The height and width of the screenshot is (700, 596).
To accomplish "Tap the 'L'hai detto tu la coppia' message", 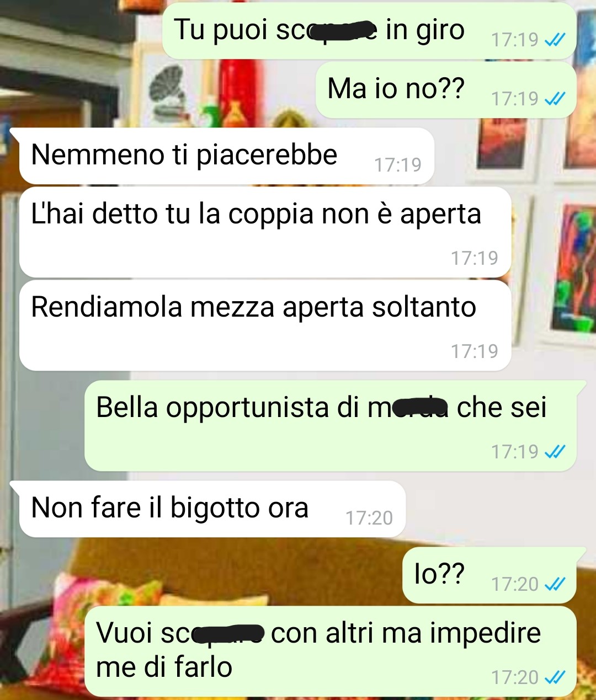I will (x=265, y=232).
